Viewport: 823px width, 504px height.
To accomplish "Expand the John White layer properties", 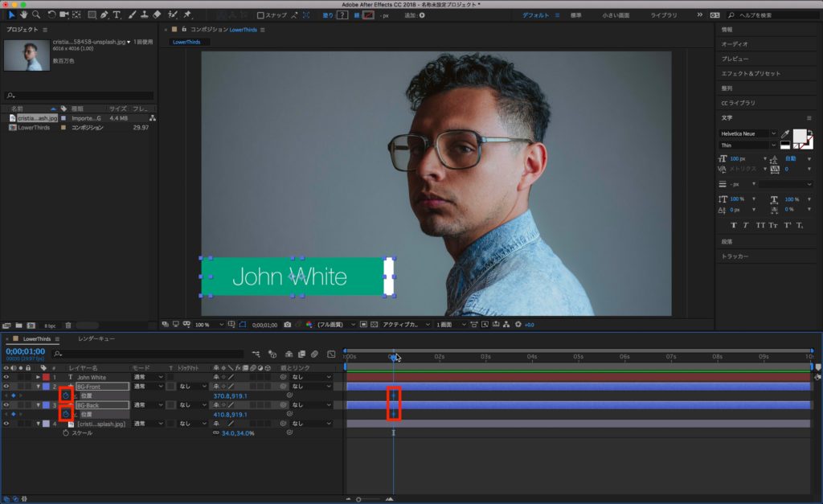I will [38, 377].
